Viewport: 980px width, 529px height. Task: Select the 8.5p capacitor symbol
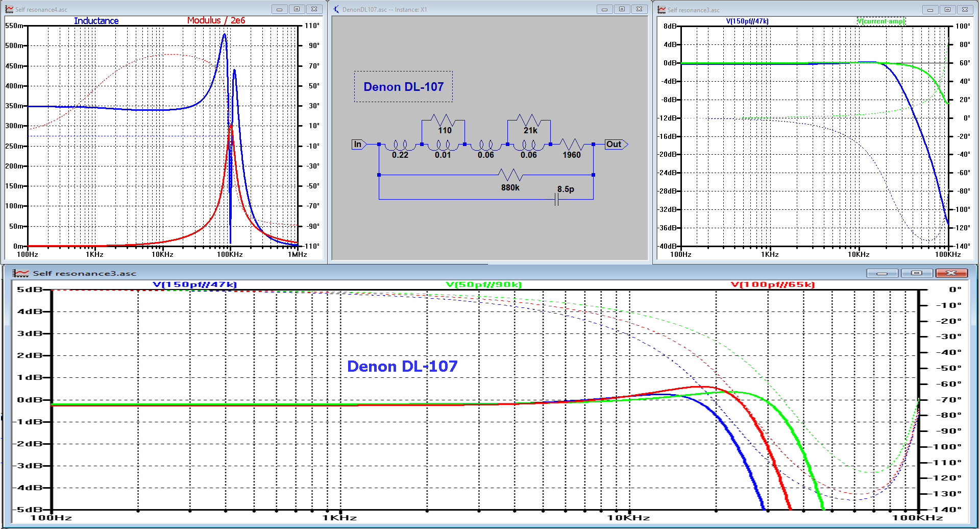click(557, 200)
